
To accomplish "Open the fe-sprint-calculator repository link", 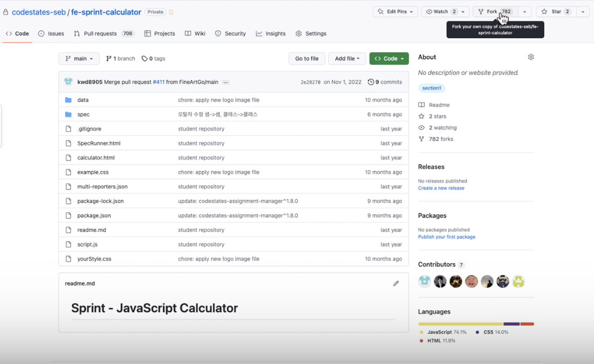I will pos(106,12).
